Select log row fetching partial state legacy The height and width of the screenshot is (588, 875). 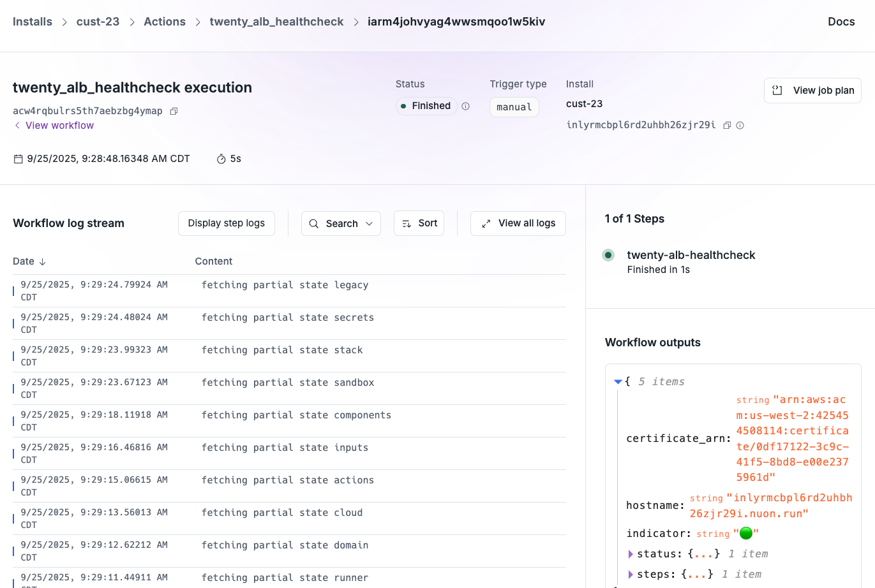point(289,291)
